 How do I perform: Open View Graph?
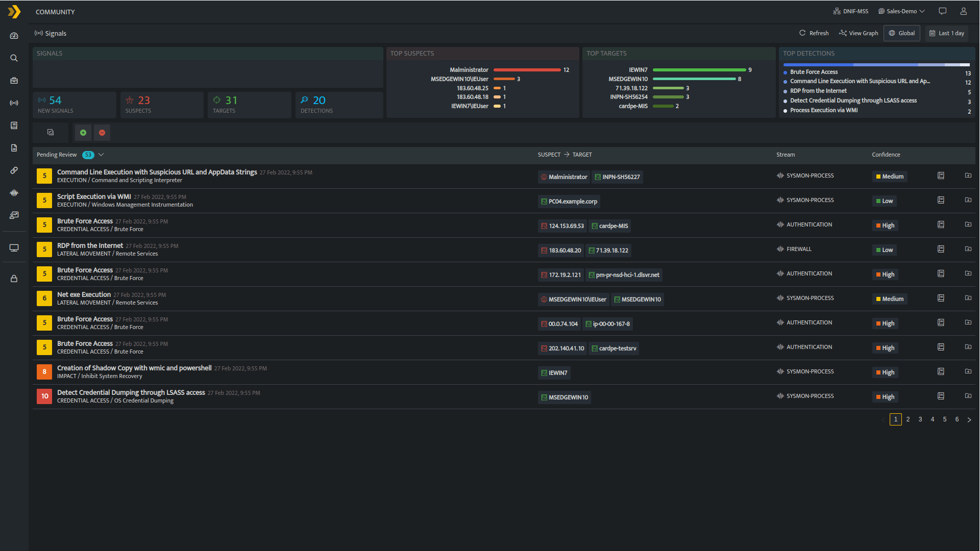pos(859,33)
